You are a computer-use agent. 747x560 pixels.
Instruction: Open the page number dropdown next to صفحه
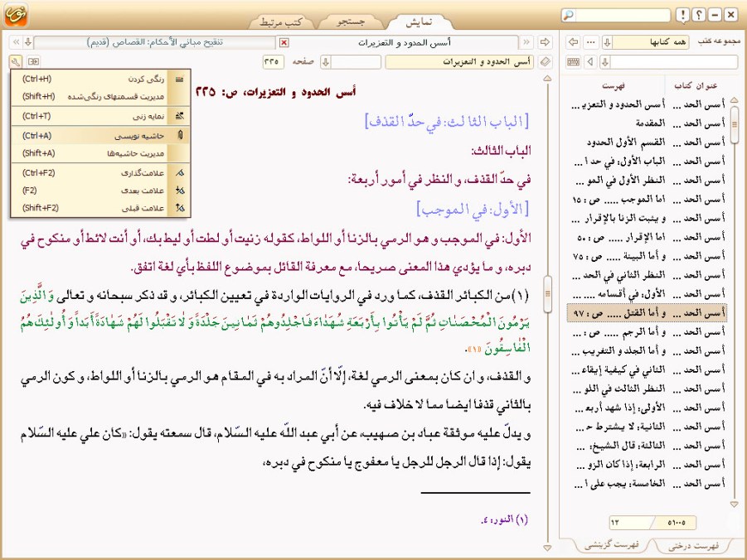[x=327, y=61]
